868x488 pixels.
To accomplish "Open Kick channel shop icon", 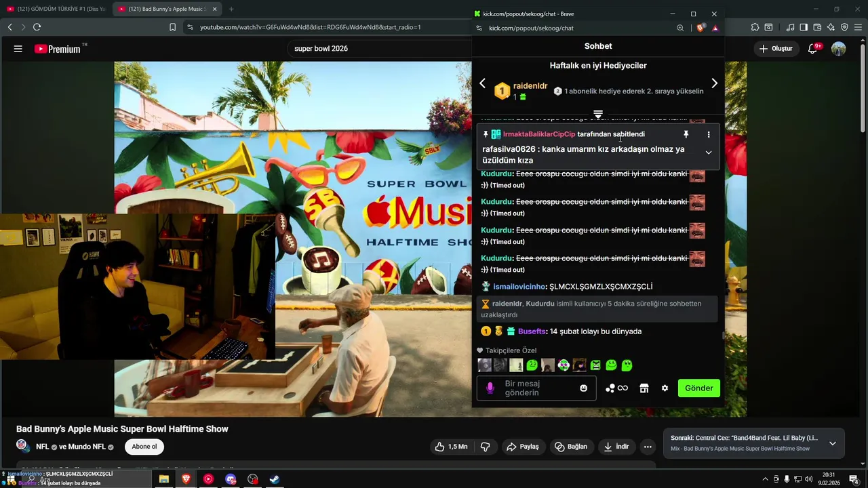I will coord(644,388).
